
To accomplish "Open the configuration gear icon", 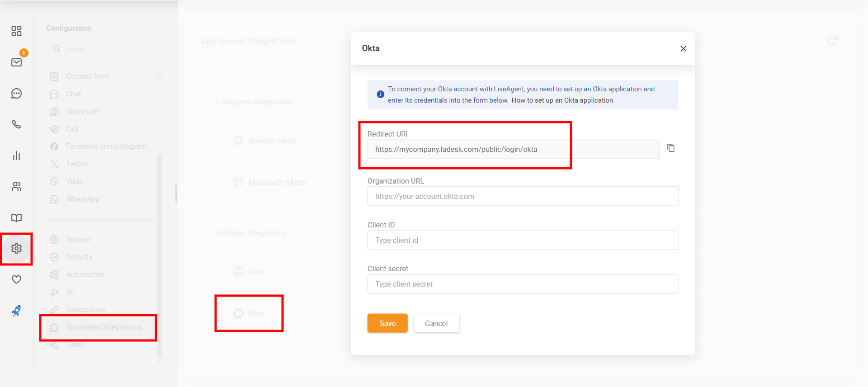I will pyautogui.click(x=16, y=248).
